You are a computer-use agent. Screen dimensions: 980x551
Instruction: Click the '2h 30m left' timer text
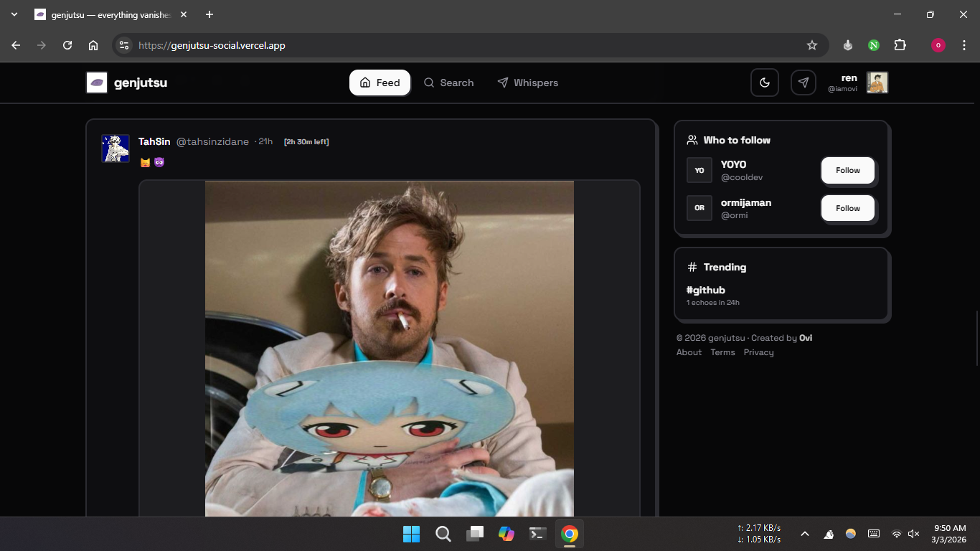[x=306, y=141]
